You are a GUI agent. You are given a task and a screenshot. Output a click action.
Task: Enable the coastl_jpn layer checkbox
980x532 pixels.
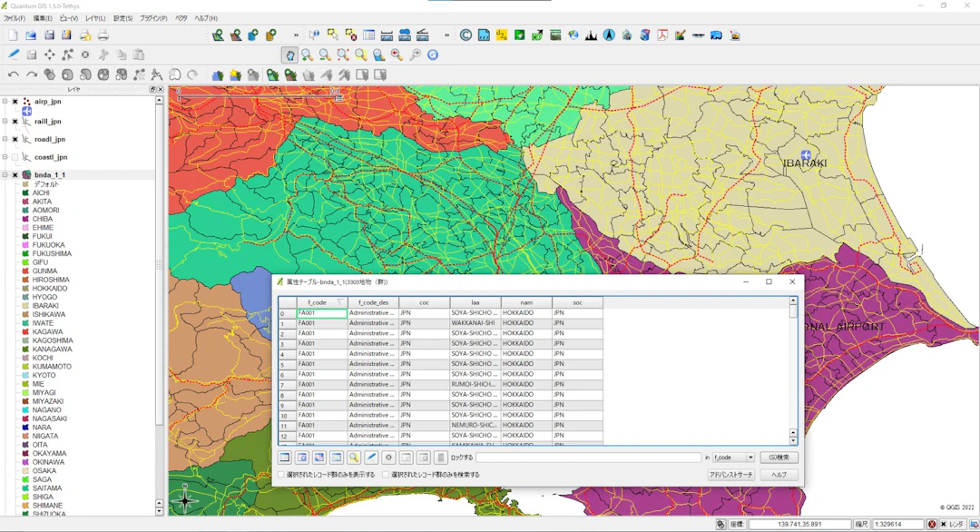point(15,158)
